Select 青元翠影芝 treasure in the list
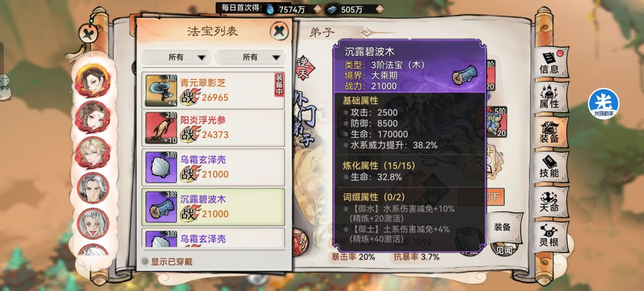Viewport: 644px width, 291px height. 213,91
